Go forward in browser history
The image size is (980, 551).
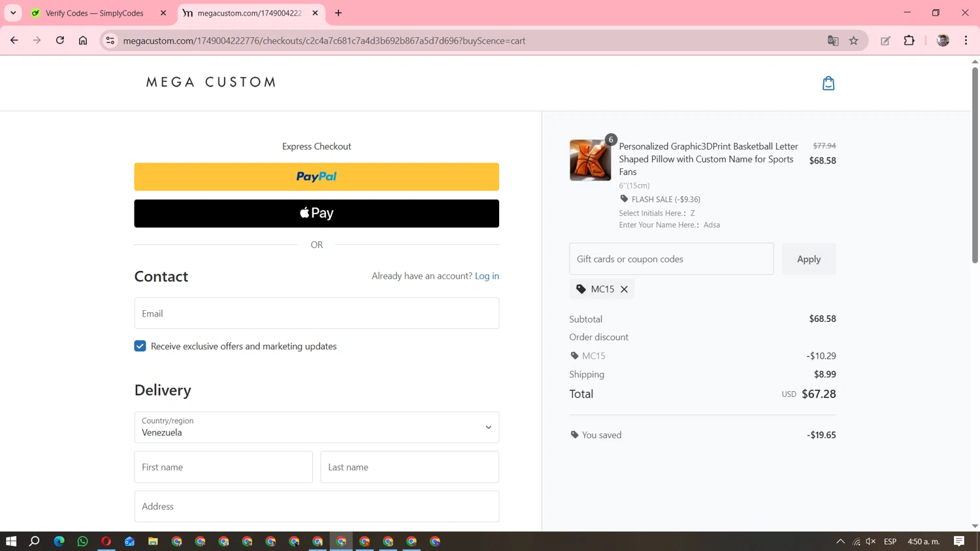coord(37,40)
